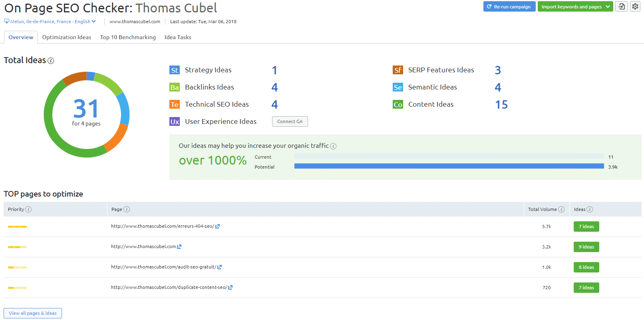Image resolution: width=644 pixels, height=320 pixels.
Task: Open the settings gear icon
Action: (x=635, y=6)
